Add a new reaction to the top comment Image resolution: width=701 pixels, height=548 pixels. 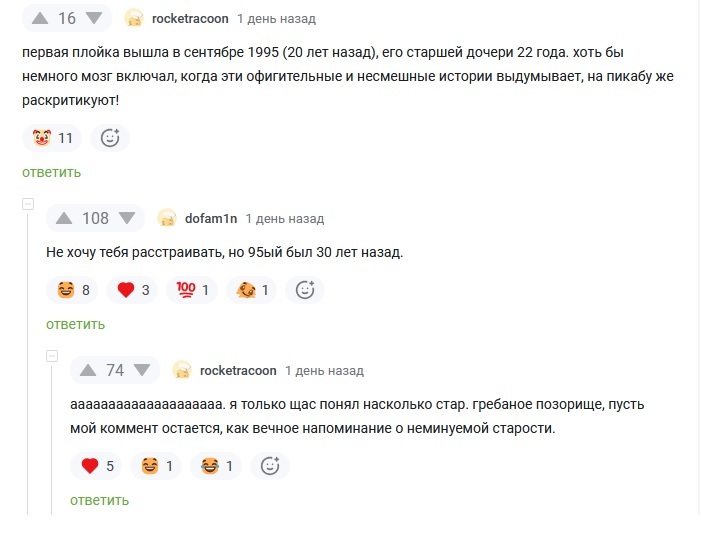click(110, 138)
